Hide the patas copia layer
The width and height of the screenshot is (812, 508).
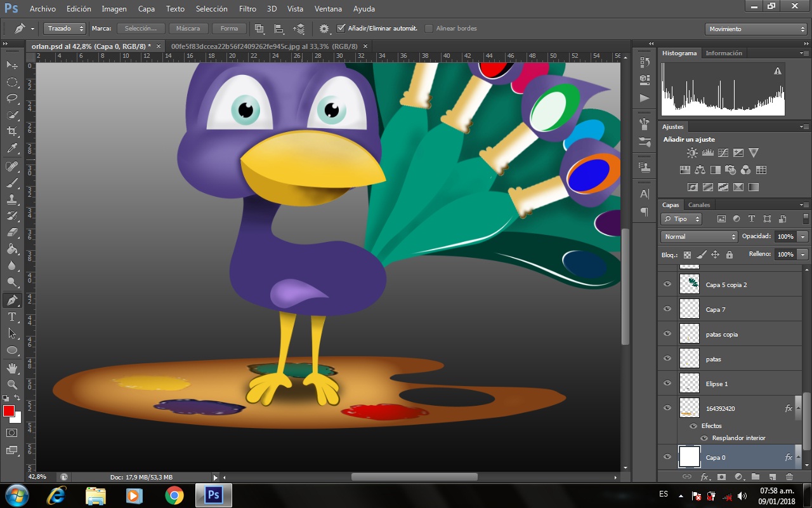pos(667,334)
